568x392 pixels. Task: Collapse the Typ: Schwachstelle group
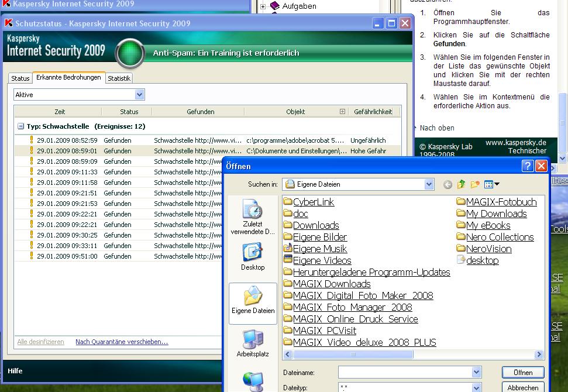point(21,126)
